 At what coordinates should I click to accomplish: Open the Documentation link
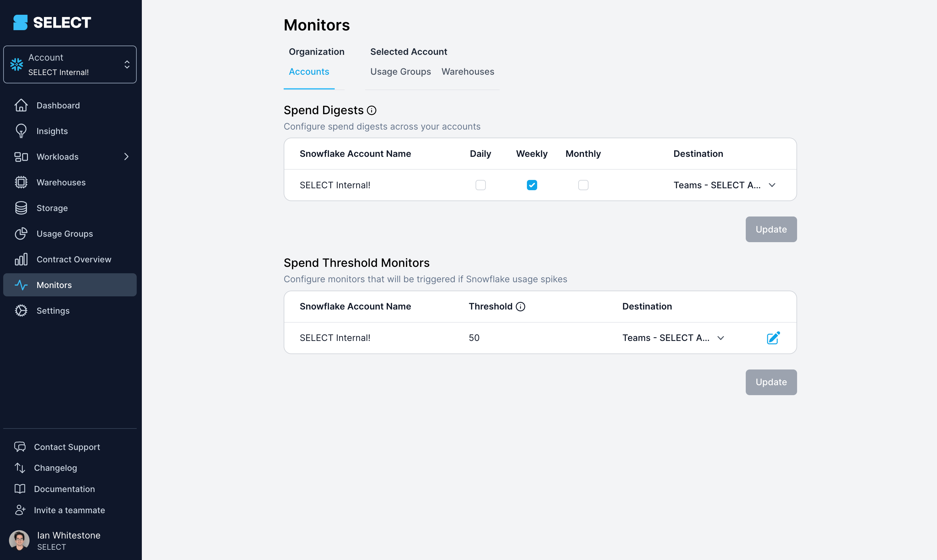point(64,489)
